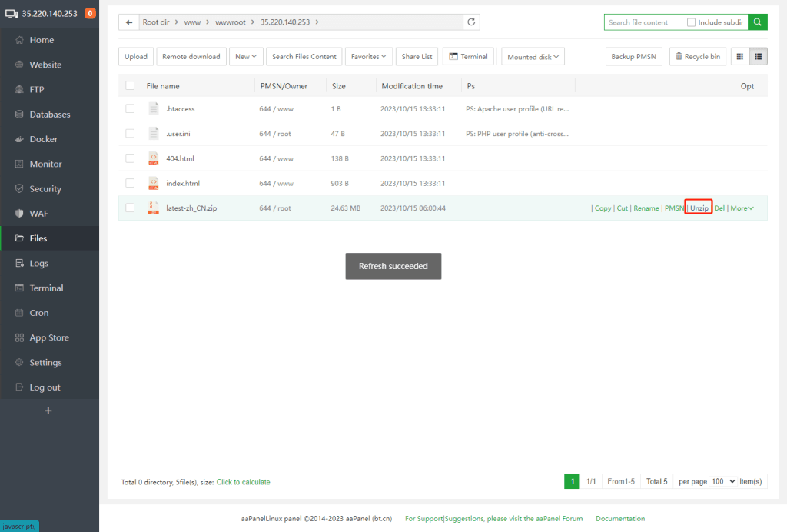Viewport: 787px width, 532px height.
Task: Go to App Store sidebar item
Action: pos(49,337)
